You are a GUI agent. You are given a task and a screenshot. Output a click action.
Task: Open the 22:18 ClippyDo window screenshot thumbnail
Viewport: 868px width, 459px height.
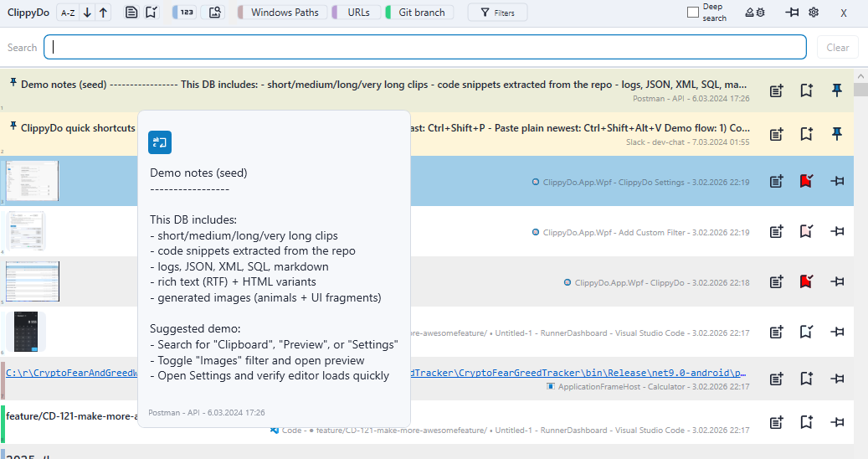pyautogui.click(x=33, y=281)
